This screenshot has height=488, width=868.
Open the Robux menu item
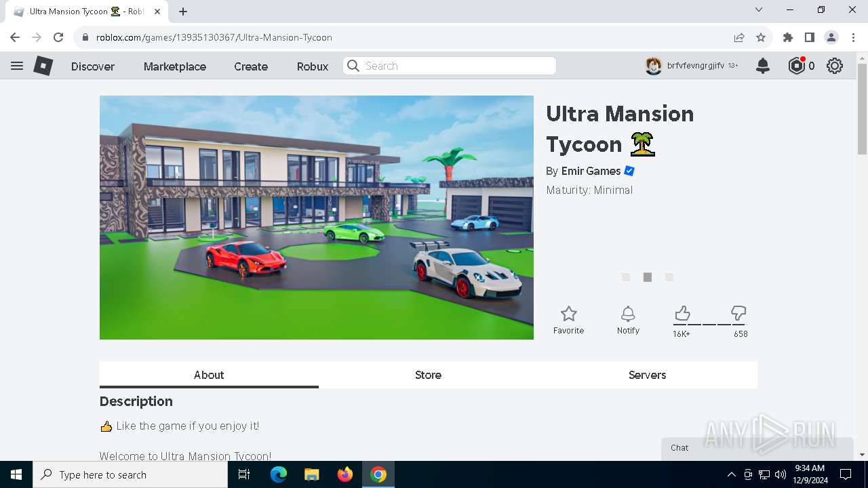click(x=313, y=66)
